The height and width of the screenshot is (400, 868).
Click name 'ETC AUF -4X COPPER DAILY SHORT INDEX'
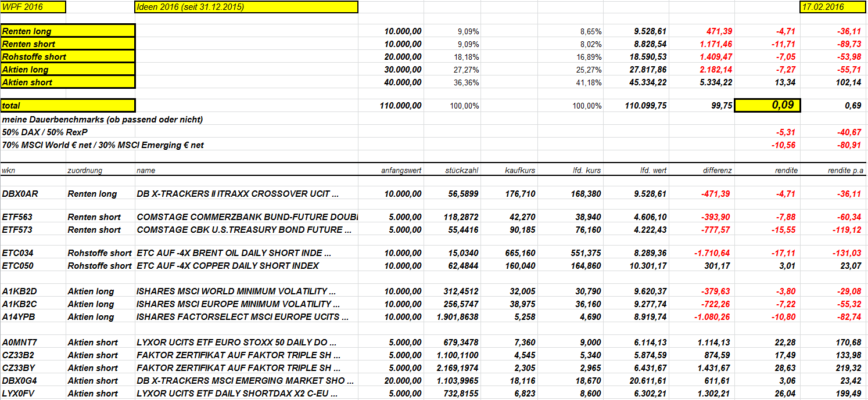pyautogui.click(x=228, y=266)
